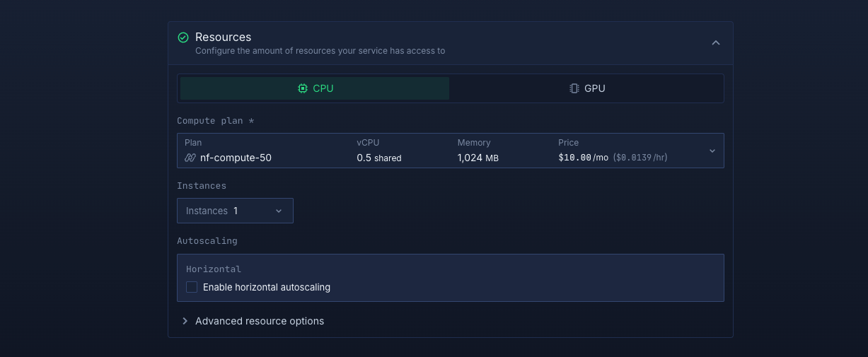Viewport: 868px width, 357px height.
Task: Click the Instances dropdown chevron icon
Action: pos(279,211)
